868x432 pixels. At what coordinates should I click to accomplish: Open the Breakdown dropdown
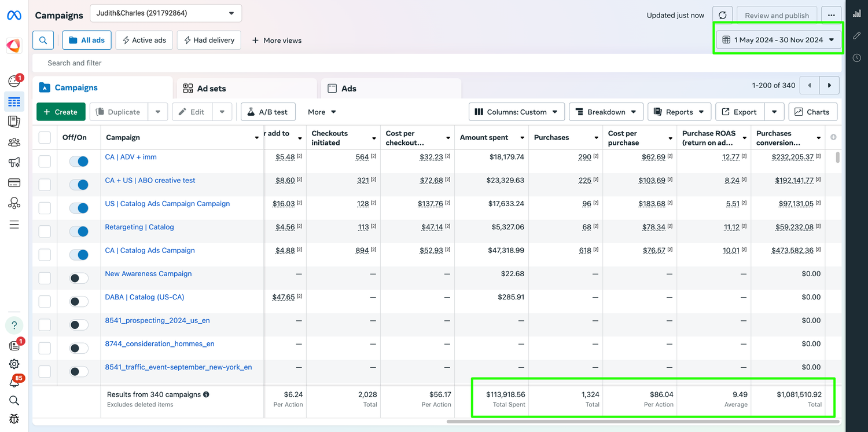(606, 112)
